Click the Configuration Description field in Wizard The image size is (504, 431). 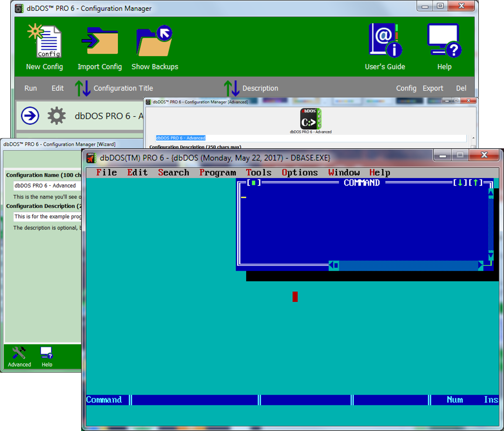[x=47, y=216]
